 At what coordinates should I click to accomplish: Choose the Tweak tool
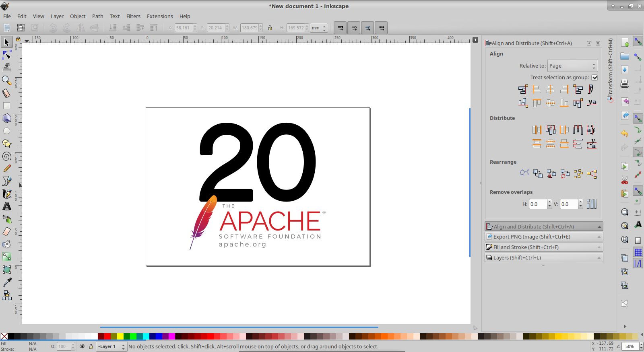(x=7, y=67)
